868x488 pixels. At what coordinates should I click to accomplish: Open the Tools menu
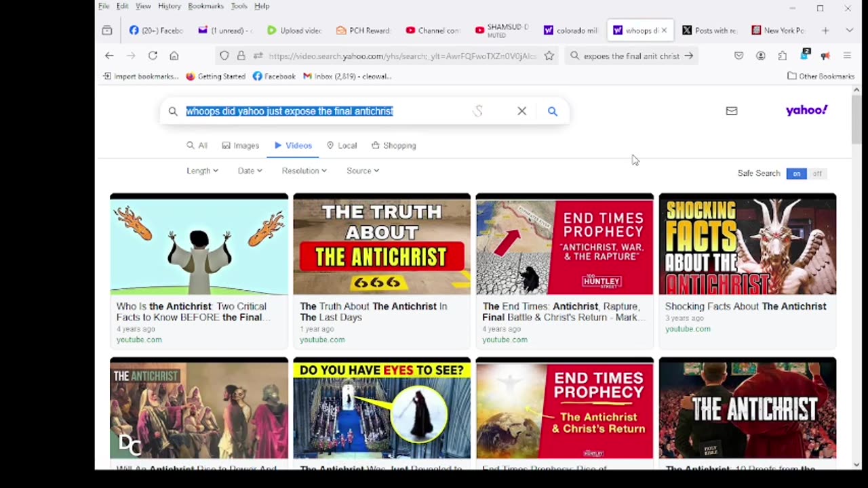pyautogui.click(x=239, y=6)
